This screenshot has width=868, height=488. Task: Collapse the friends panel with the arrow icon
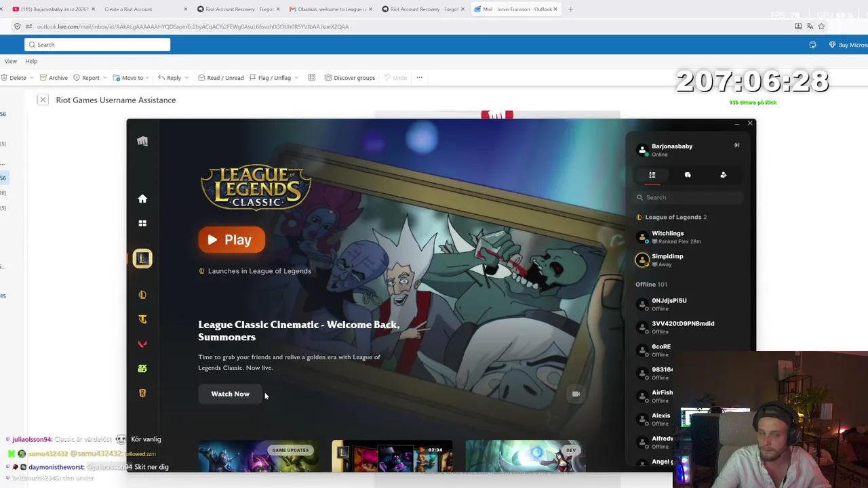pyautogui.click(x=736, y=145)
